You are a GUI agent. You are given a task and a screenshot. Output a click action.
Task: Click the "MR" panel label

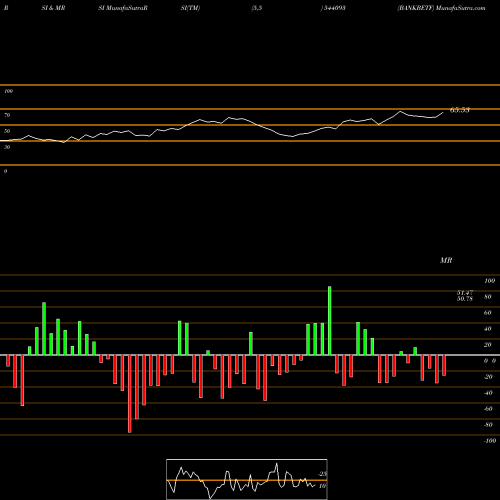click(x=446, y=260)
